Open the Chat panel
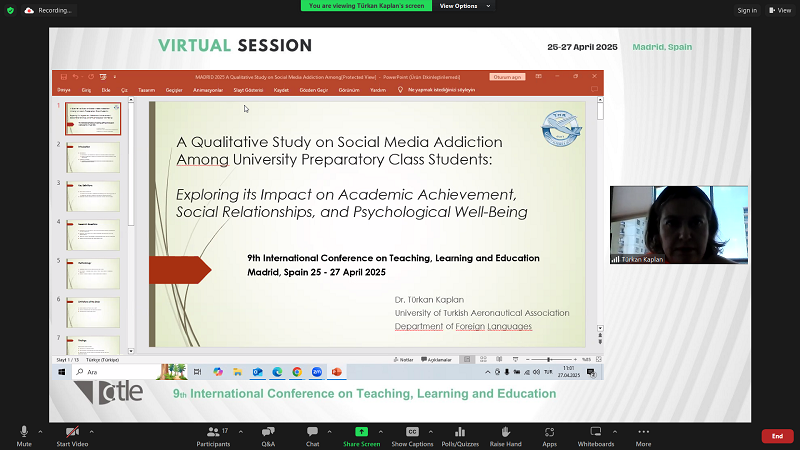800x450 pixels. pyautogui.click(x=312, y=431)
